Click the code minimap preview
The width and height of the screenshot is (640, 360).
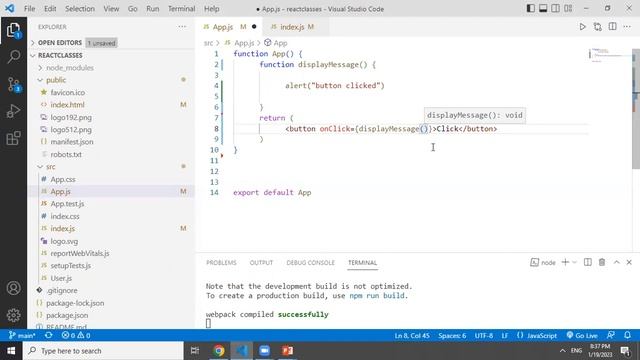click(x=610, y=55)
